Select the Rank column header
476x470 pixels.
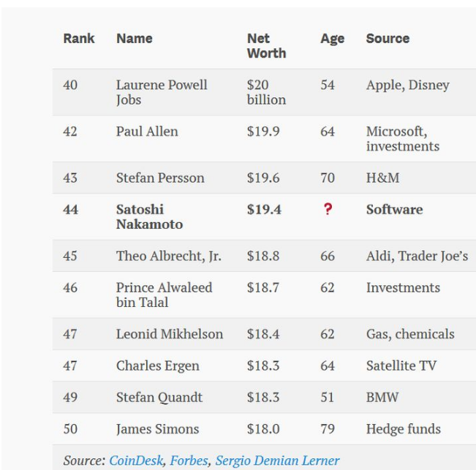[x=79, y=39]
